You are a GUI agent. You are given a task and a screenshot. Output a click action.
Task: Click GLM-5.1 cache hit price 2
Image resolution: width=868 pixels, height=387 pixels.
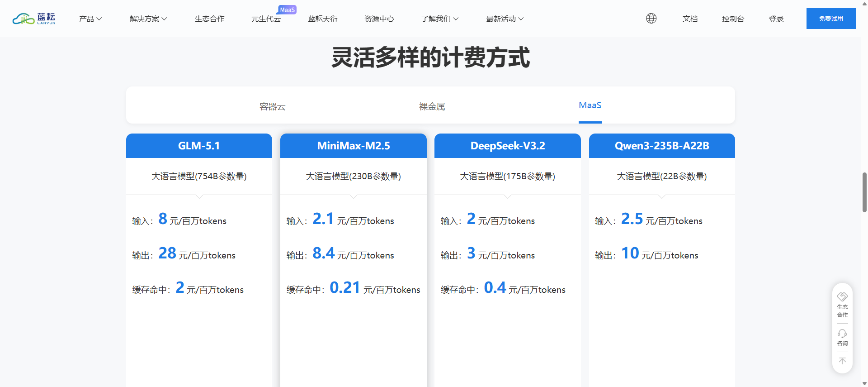pyautogui.click(x=180, y=287)
